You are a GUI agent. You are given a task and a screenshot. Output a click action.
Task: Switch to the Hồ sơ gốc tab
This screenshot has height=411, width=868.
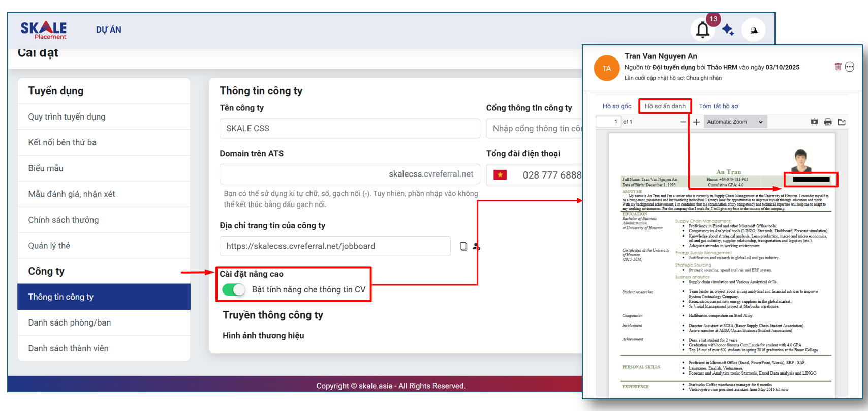coord(616,106)
